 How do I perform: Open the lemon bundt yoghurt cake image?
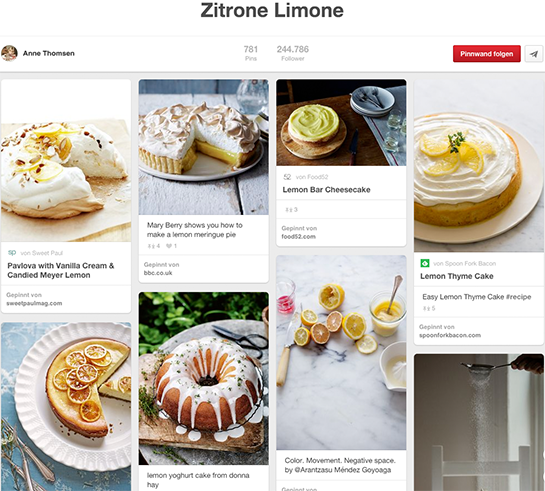point(204,378)
